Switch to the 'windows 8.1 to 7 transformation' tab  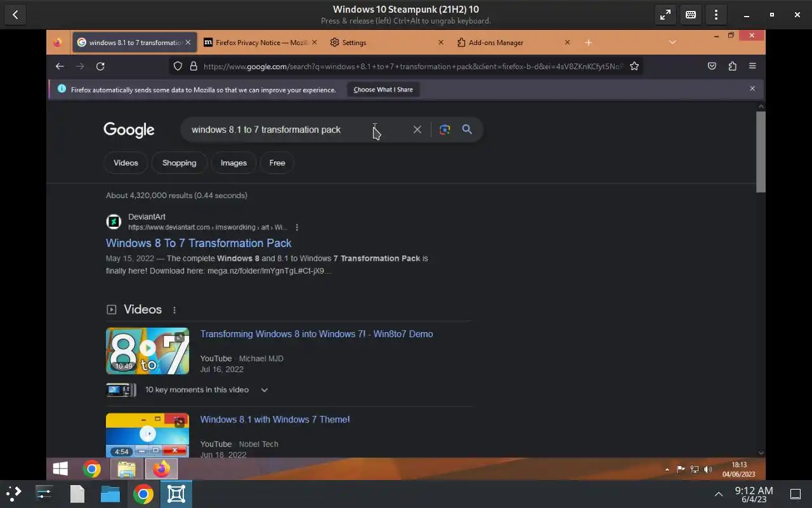[x=133, y=43]
